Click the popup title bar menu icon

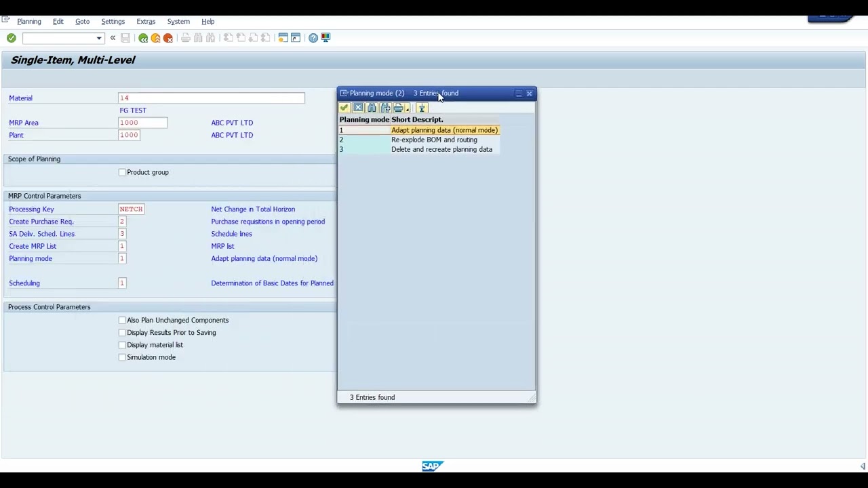tap(344, 94)
